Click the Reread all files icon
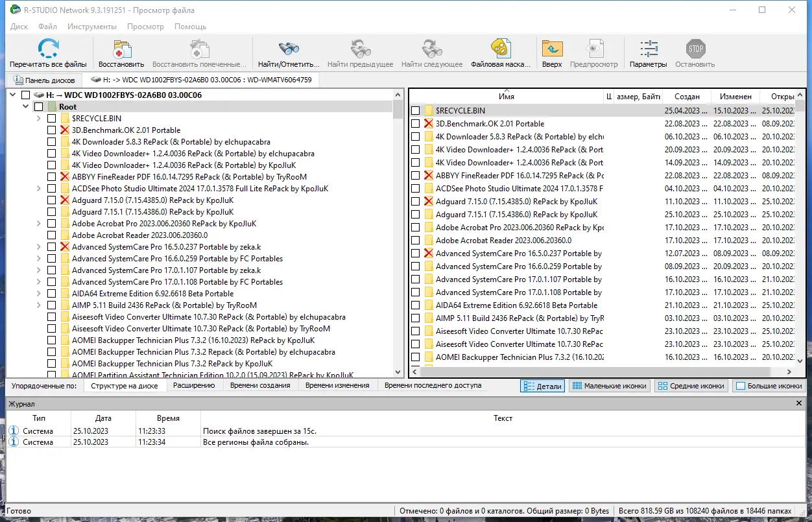Viewport: 812px width, 522px height. click(x=48, y=49)
